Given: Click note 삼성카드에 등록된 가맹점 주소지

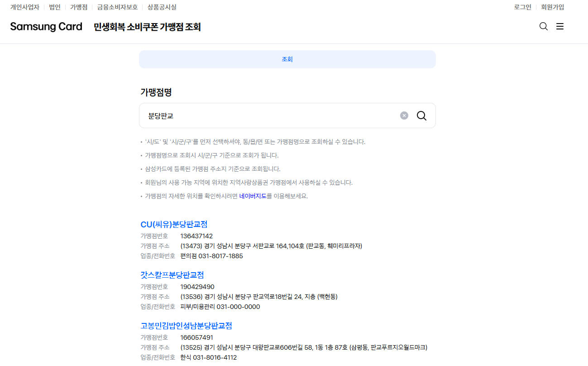Looking at the screenshot, I should click(213, 169).
